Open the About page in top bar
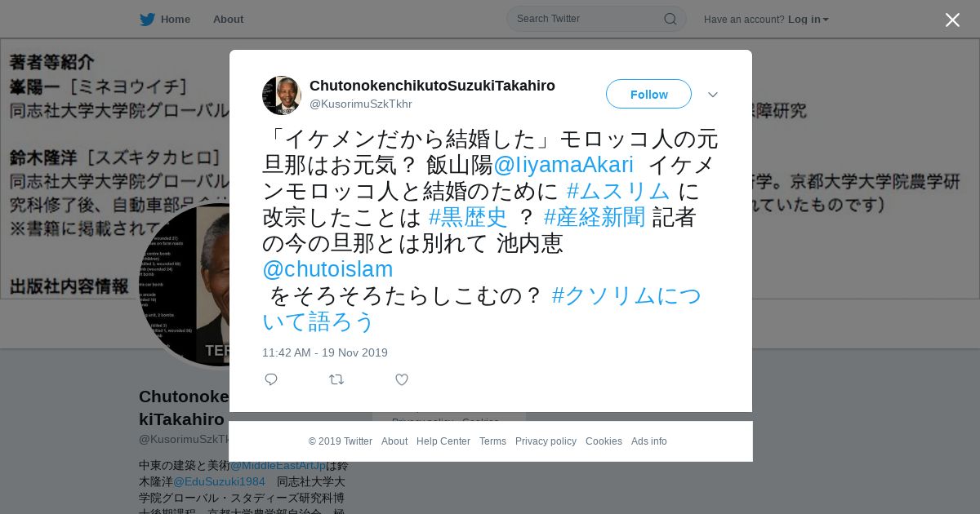Viewport: 980px width, 514px height. point(228,20)
